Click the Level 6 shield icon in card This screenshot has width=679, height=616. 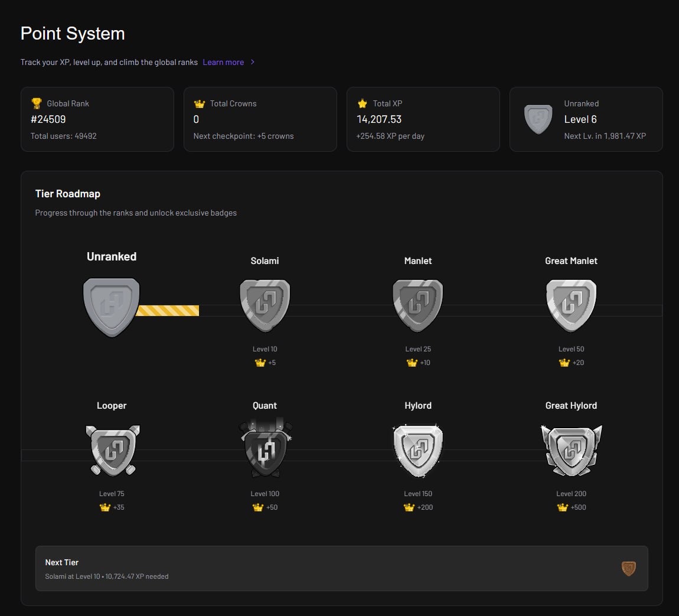click(538, 119)
